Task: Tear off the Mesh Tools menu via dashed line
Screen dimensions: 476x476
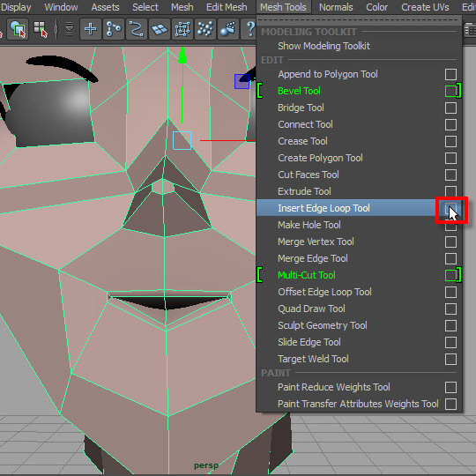Action: click(x=359, y=20)
